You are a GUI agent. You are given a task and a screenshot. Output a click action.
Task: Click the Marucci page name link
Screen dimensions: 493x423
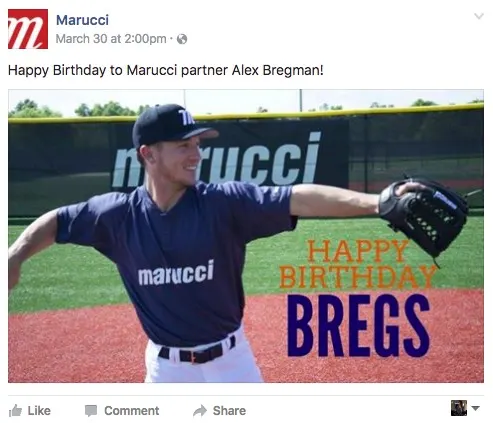82,20
